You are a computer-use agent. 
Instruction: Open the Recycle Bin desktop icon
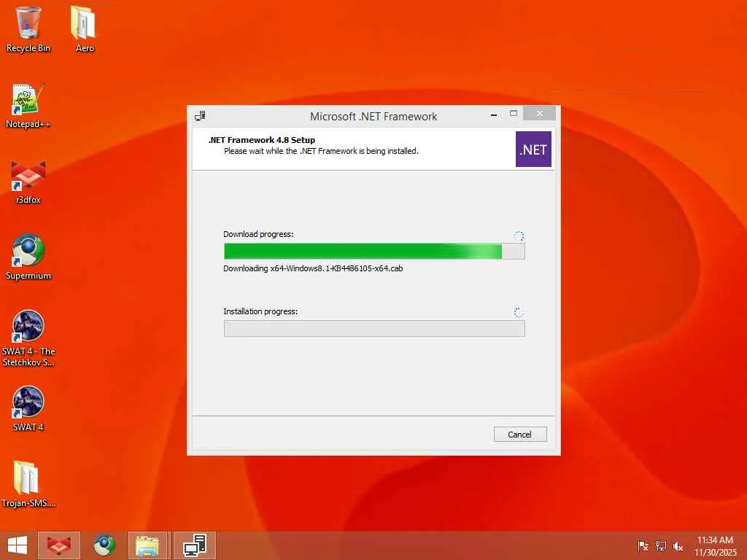[28, 29]
